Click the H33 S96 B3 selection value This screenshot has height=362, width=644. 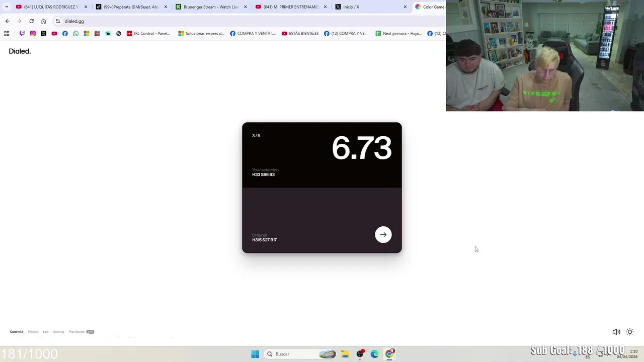(263, 175)
